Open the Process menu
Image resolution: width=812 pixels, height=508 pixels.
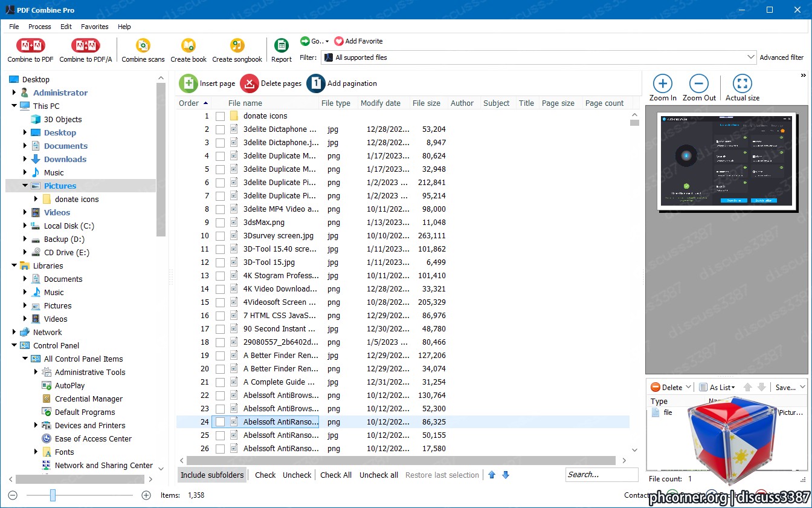40,27
